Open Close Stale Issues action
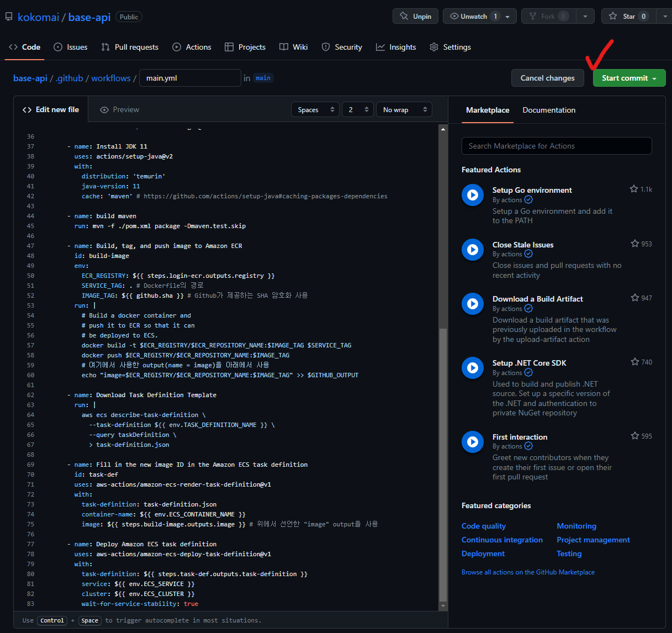672x633 pixels. pyautogui.click(x=522, y=245)
